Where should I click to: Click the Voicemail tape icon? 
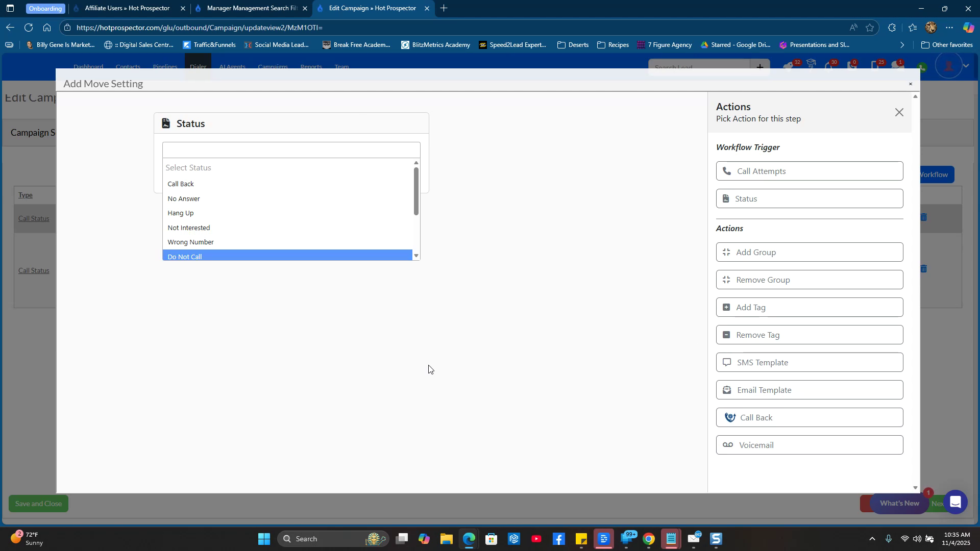click(x=728, y=445)
